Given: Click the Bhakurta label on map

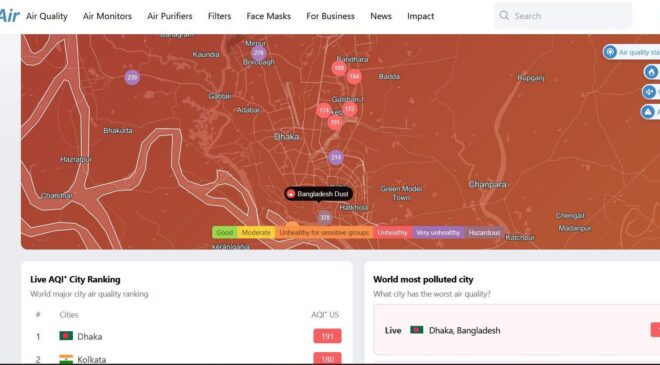Looking at the screenshot, I should 118,131.
